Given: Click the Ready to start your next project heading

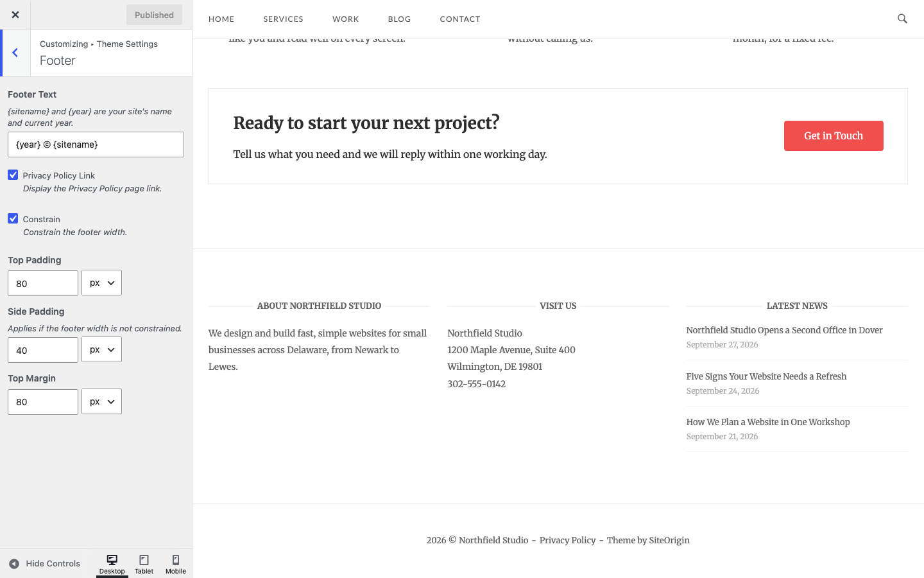Looking at the screenshot, I should tap(366, 123).
